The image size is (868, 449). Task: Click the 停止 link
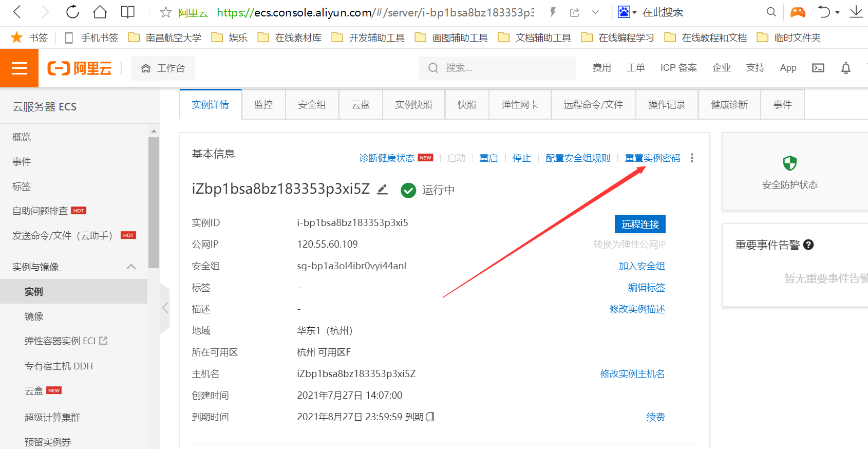[522, 158]
